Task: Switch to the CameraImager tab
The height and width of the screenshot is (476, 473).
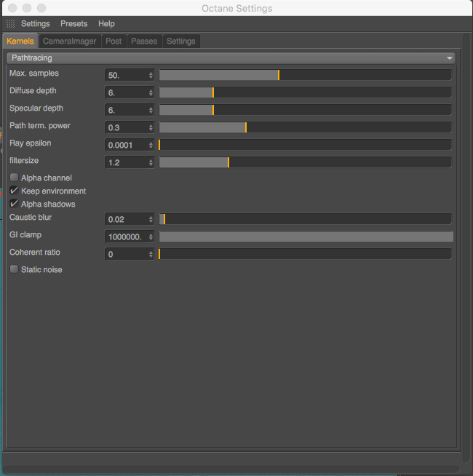Action: coord(70,41)
